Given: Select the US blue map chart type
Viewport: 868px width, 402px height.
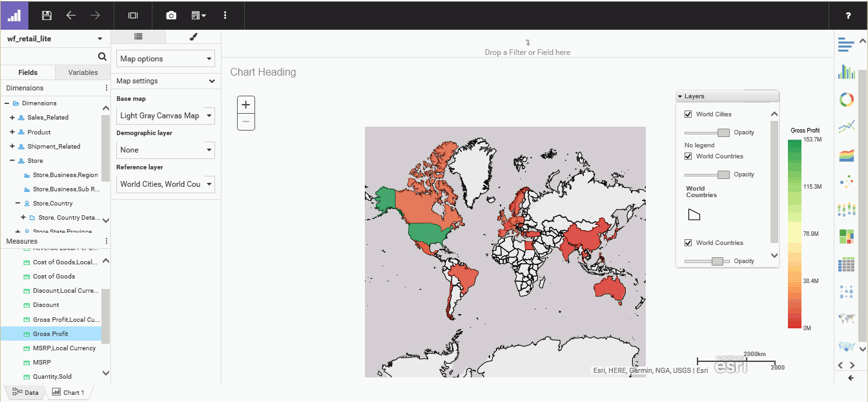Looking at the screenshot, I should pos(846,346).
